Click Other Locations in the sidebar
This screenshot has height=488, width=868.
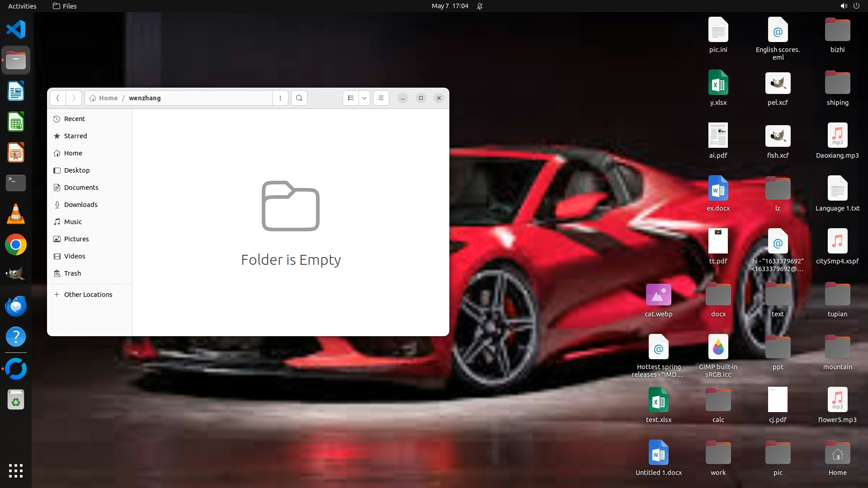88,295
